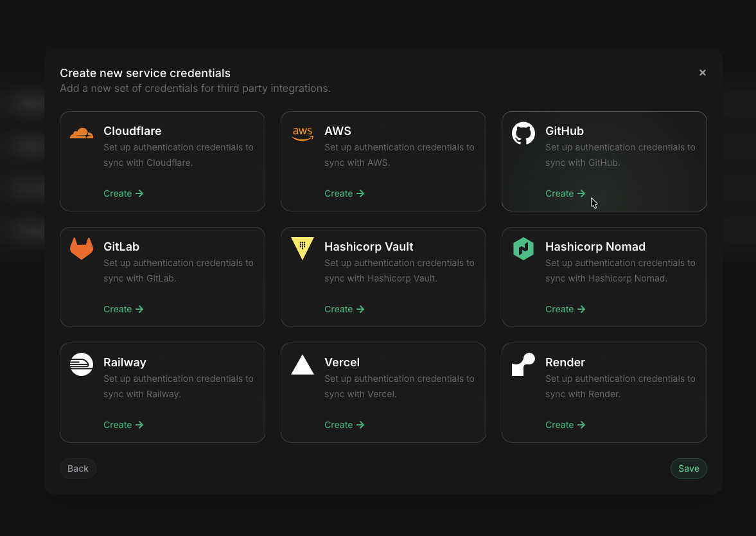Viewport: 756px width, 536px height.
Task: Dismiss the Create new service credentials dialog
Action: pyautogui.click(x=702, y=73)
